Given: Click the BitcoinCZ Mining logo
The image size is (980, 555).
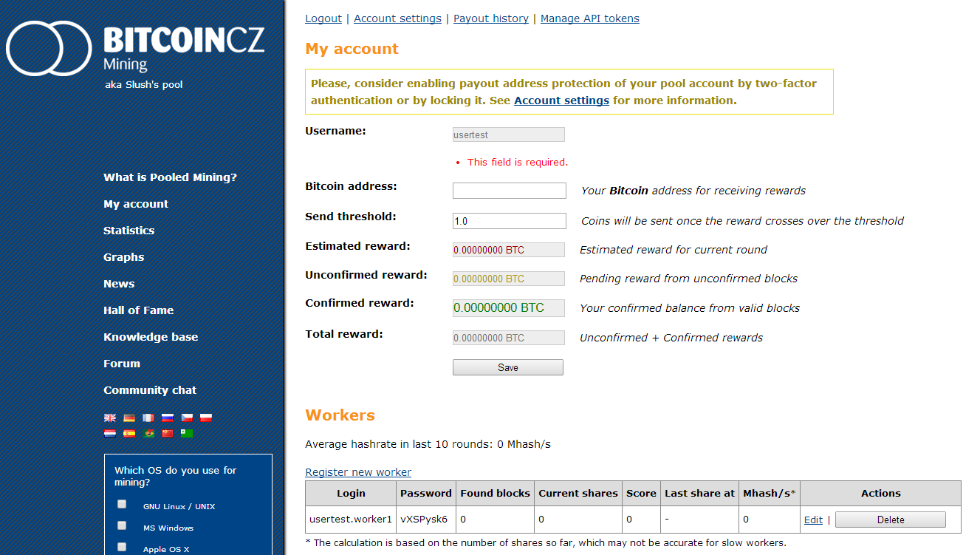Looking at the screenshot, I should coord(135,49).
